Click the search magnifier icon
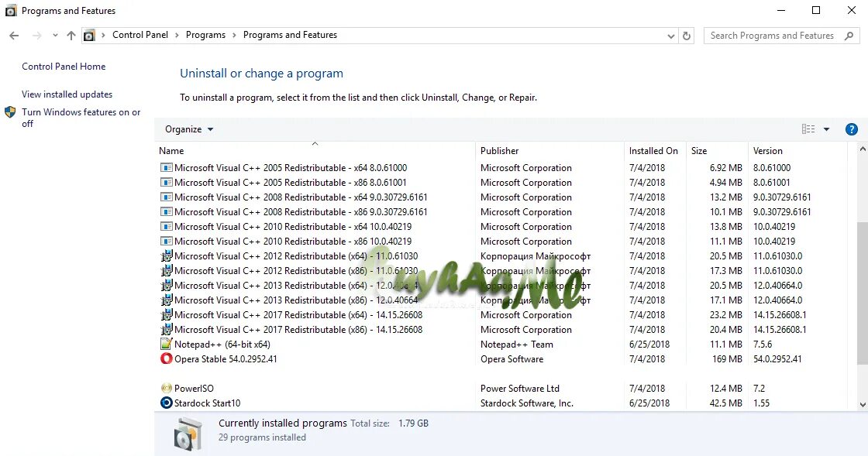The image size is (868, 456). pyautogui.click(x=849, y=36)
